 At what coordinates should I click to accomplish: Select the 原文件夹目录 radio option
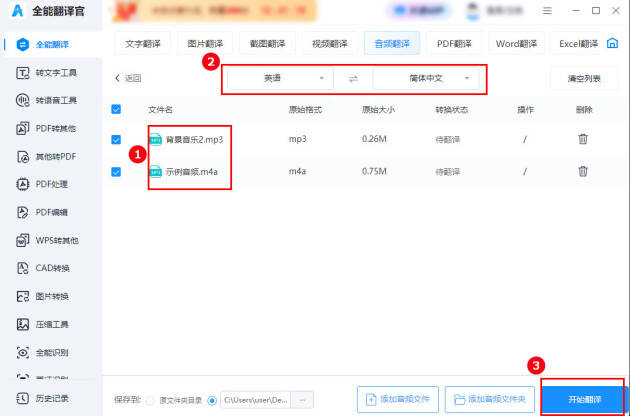point(150,400)
